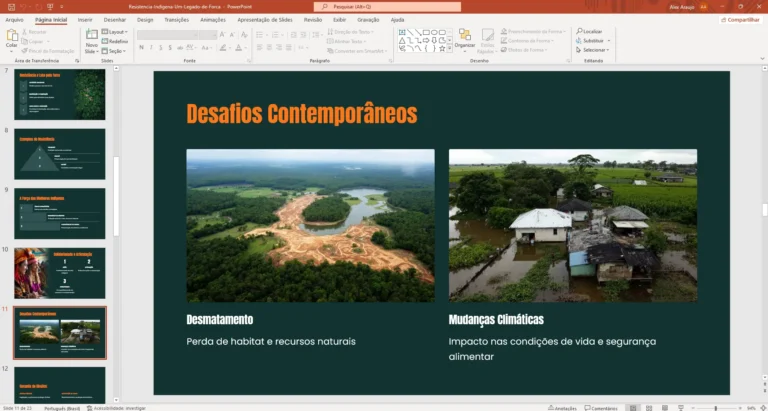Start slideshow from beginning icon in title bar
768x411 pixels.
point(50,7)
